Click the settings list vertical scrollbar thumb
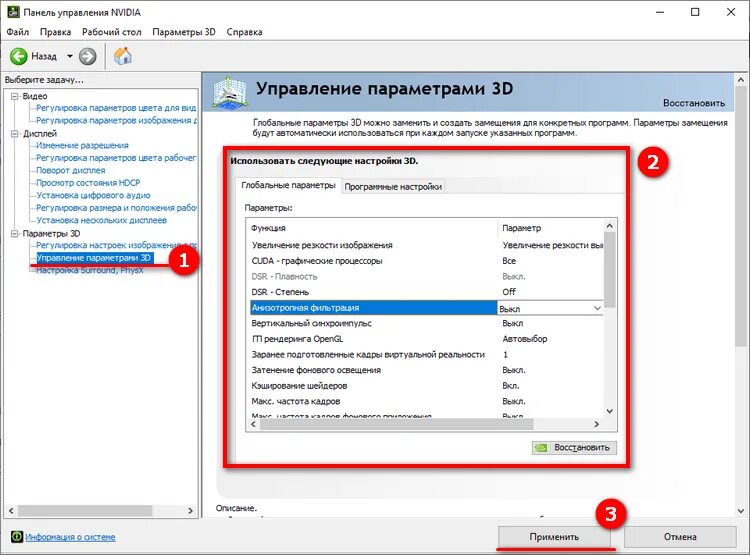The width and height of the screenshot is (750, 555). pos(609,269)
